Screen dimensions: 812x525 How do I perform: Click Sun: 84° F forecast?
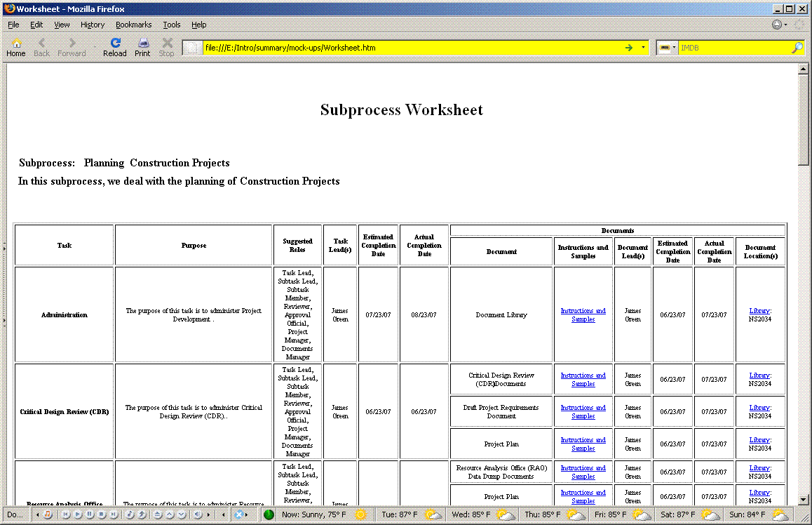(747, 514)
